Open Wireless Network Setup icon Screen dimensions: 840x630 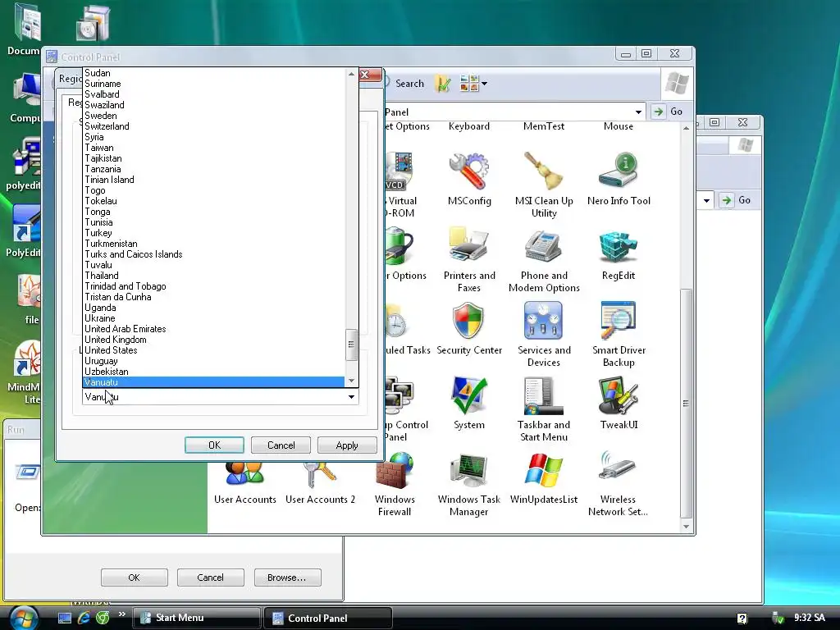[619, 483]
